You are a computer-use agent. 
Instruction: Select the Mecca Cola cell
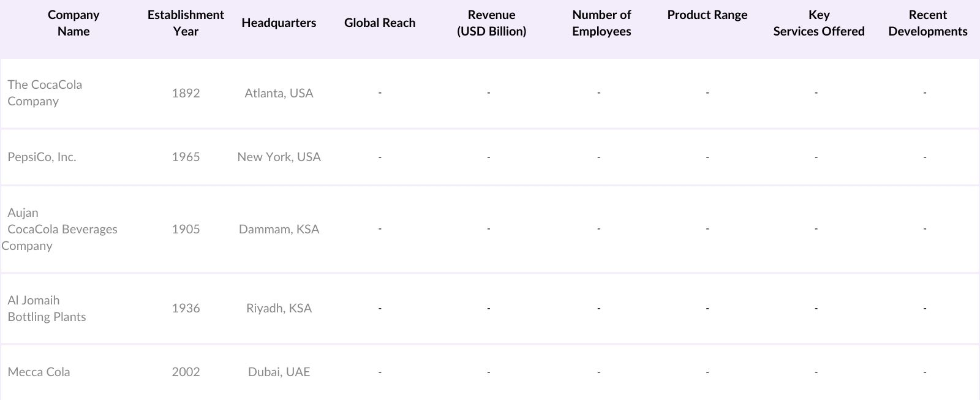(39, 372)
